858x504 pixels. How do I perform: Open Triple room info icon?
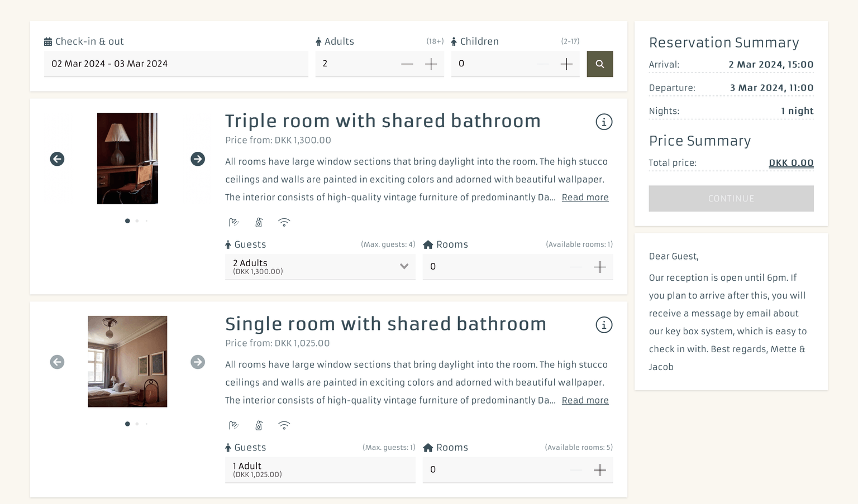coord(604,122)
